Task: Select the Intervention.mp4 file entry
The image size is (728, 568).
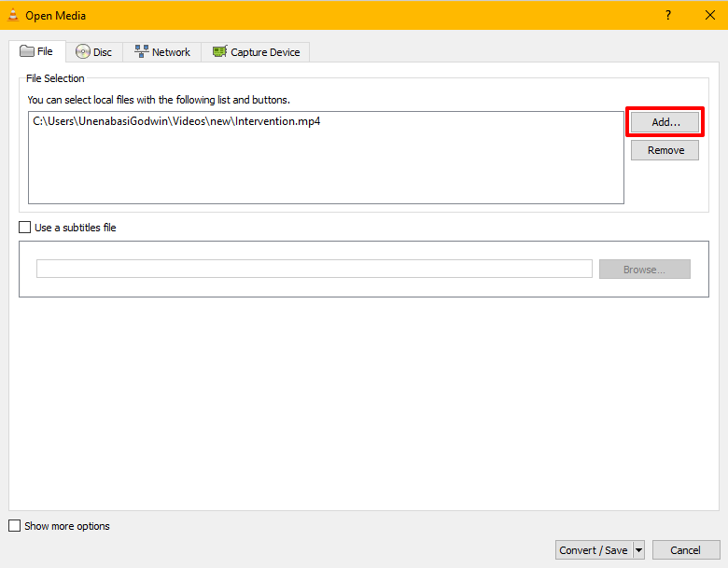Action: (176, 121)
